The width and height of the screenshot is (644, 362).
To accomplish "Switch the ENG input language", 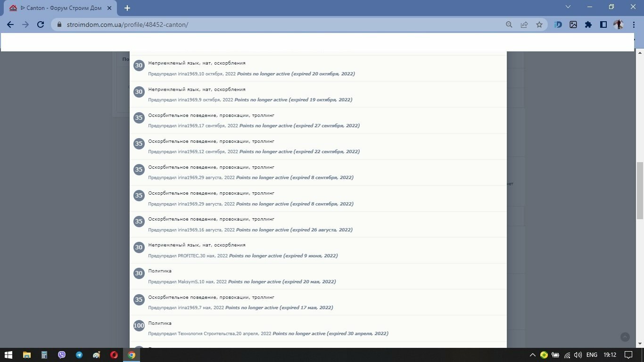I will click(x=592, y=355).
